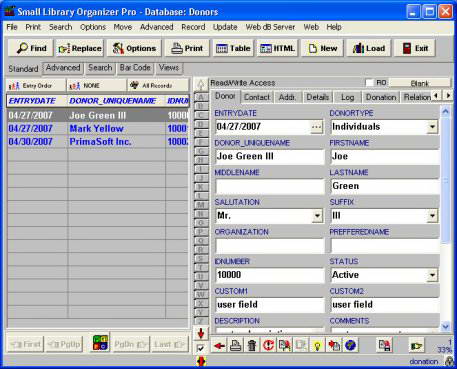Click the LASTNAME input field
The image size is (457, 369).
coord(385,186)
